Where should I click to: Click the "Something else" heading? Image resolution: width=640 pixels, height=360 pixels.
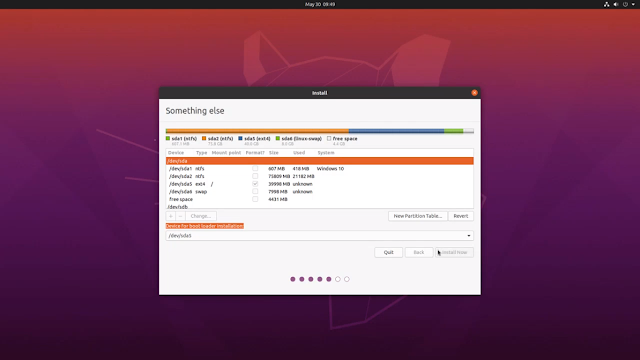195,111
